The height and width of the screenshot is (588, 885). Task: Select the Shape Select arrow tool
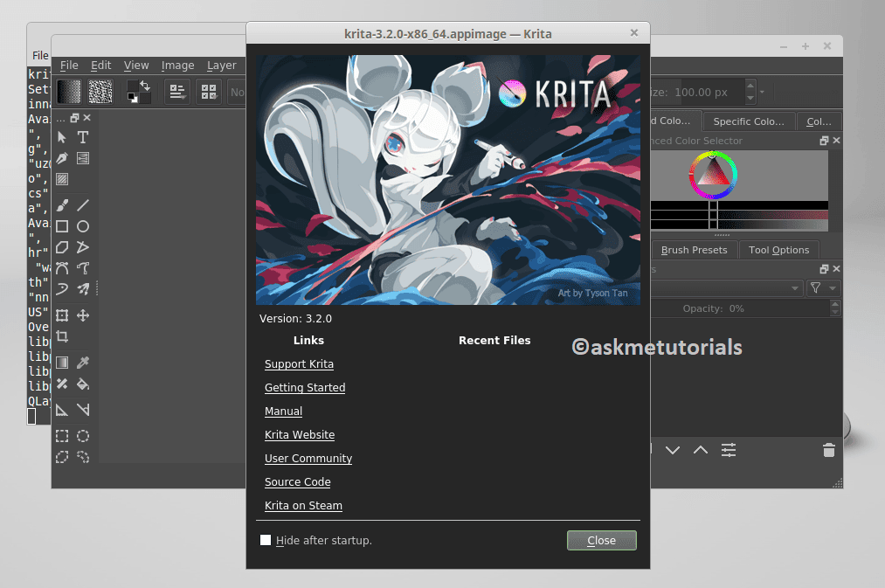pos(62,137)
